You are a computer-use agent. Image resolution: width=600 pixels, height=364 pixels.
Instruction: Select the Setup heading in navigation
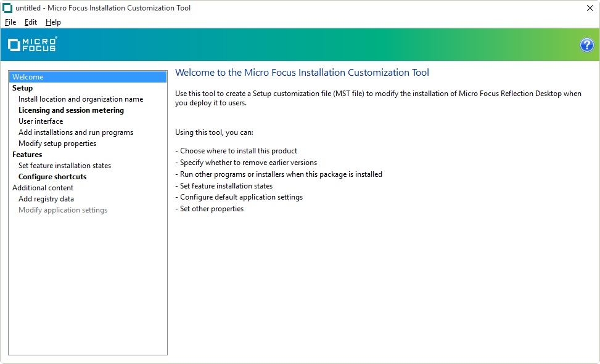23,88
